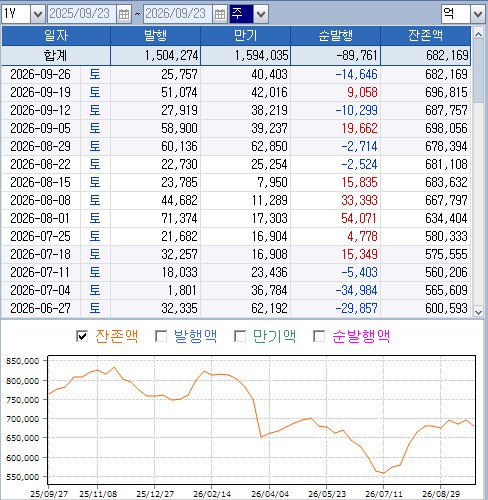Click the 합계 summary row label

click(56, 55)
